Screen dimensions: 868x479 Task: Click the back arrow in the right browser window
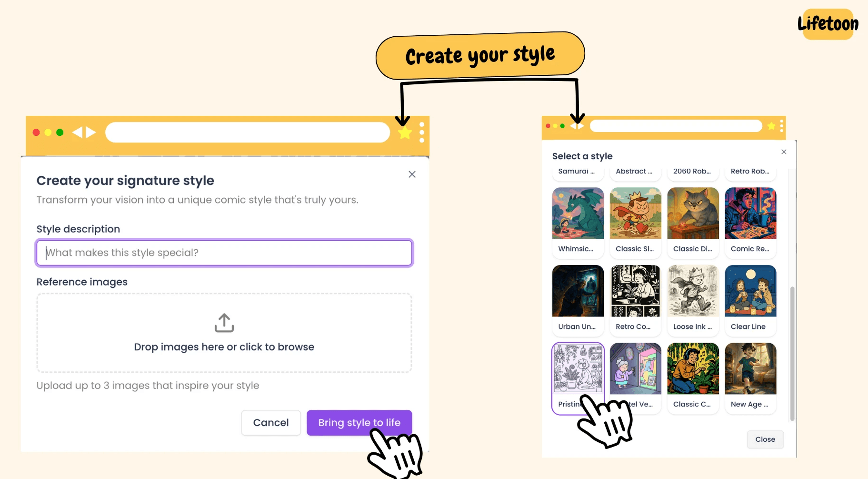pyautogui.click(x=573, y=126)
